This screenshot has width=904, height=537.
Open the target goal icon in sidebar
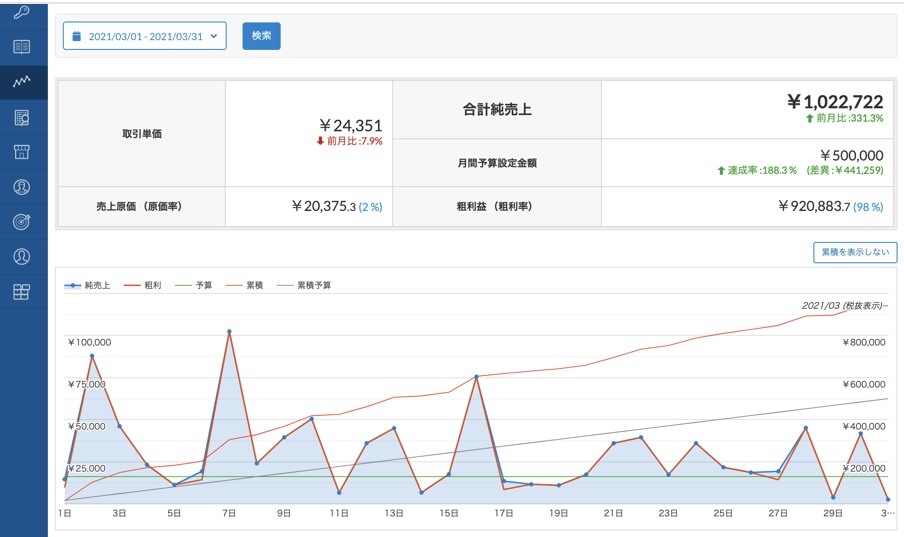pyautogui.click(x=21, y=222)
